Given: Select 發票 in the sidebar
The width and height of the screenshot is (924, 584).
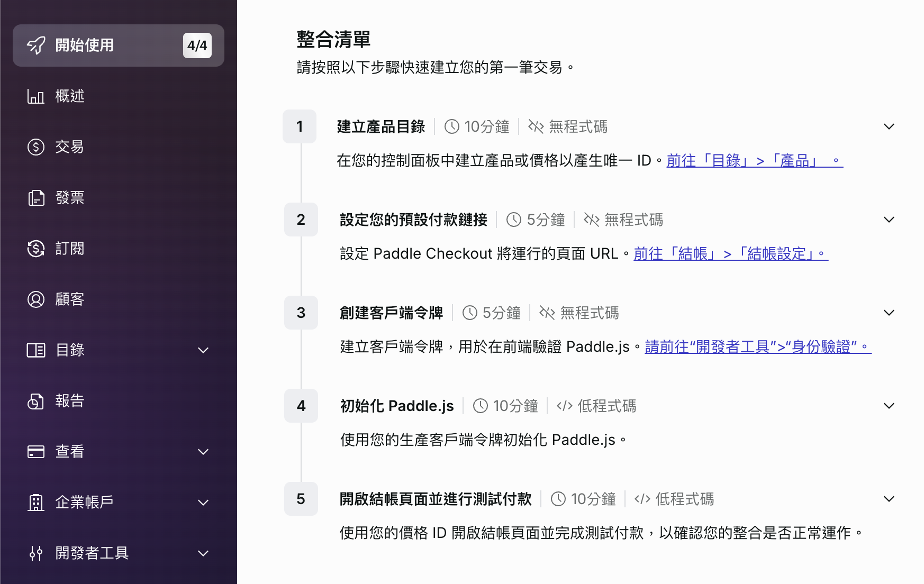Looking at the screenshot, I should click(x=119, y=198).
